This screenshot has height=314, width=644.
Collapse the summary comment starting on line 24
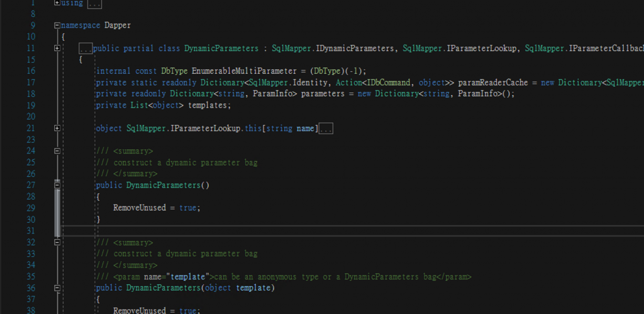pyautogui.click(x=57, y=151)
